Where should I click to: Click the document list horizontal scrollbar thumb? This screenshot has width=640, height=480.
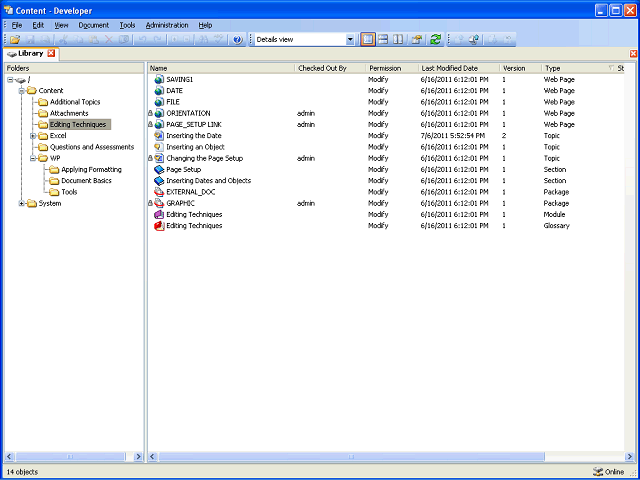point(351,456)
